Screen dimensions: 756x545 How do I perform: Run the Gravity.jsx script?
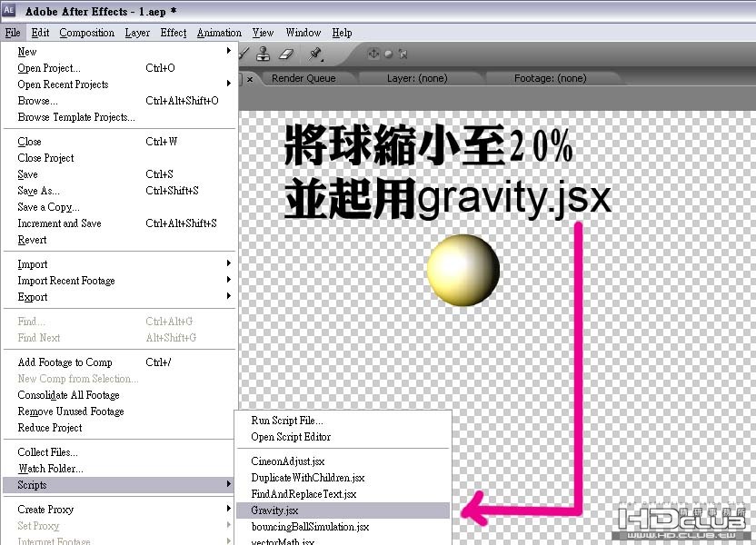coord(343,510)
